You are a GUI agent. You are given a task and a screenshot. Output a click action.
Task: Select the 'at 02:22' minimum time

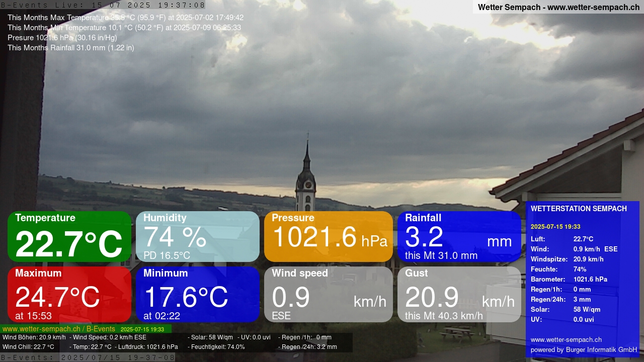(x=162, y=316)
